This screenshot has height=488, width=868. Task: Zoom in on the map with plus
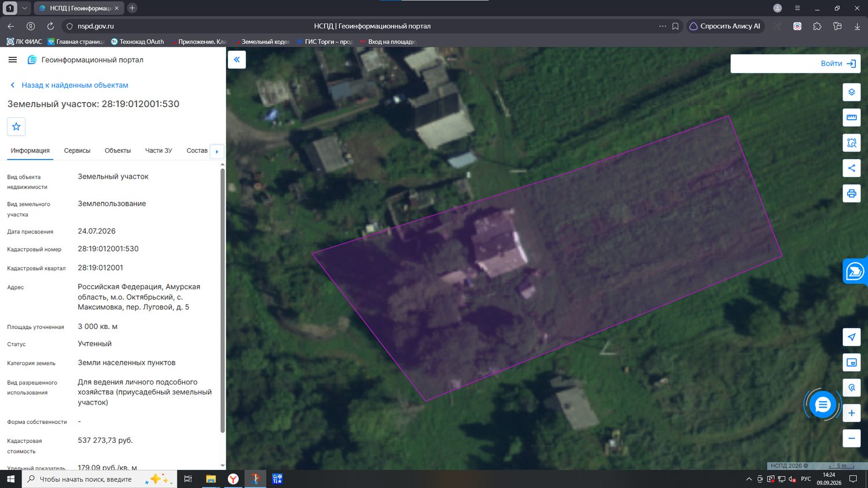pyautogui.click(x=852, y=413)
